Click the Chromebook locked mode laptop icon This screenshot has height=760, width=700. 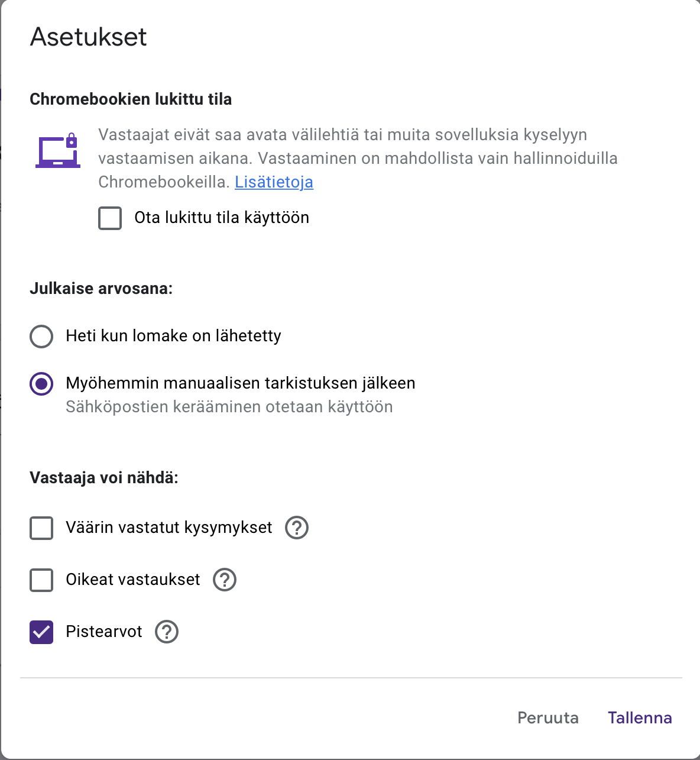58,151
